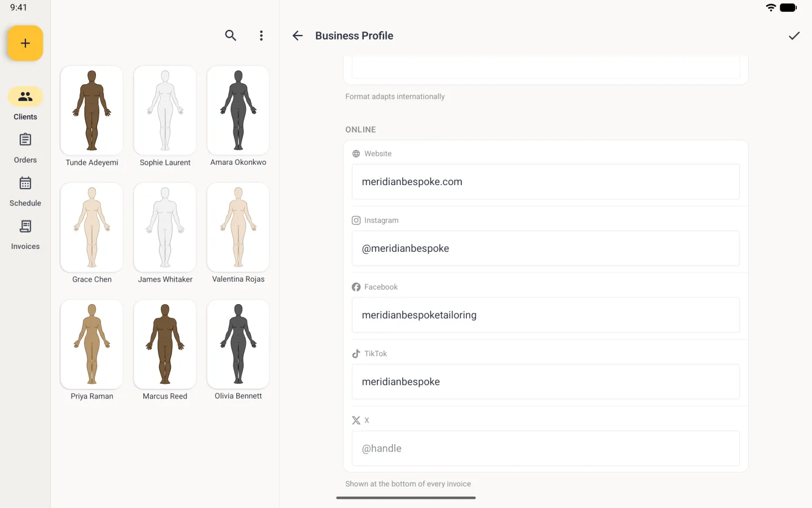Viewport: 812px width, 508px height.
Task: Click the Instagram logo icon
Action: tap(356, 220)
